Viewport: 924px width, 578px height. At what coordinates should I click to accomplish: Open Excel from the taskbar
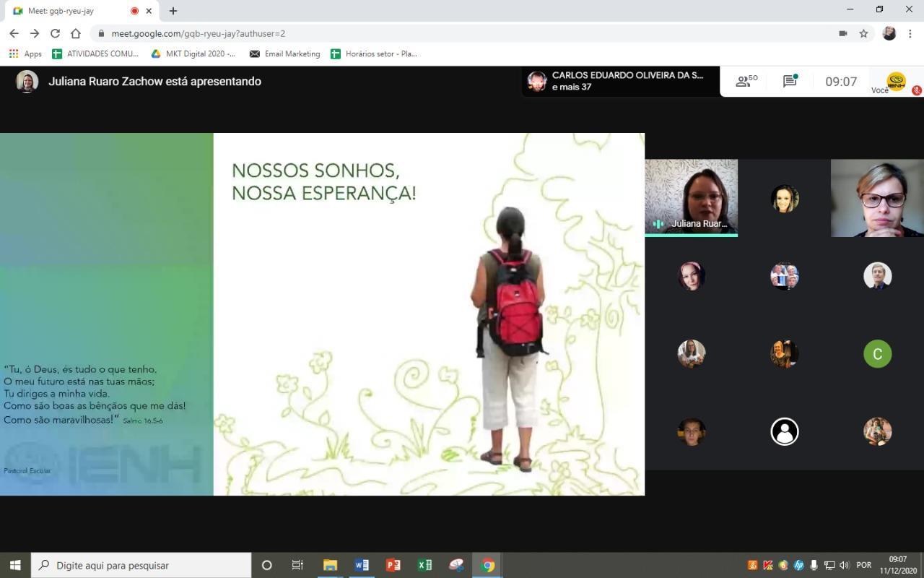424,565
